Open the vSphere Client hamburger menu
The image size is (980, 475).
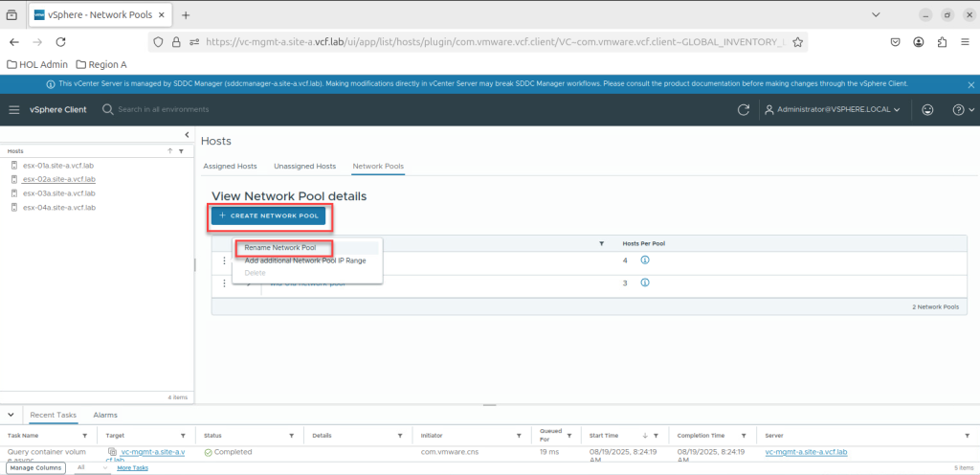click(14, 109)
